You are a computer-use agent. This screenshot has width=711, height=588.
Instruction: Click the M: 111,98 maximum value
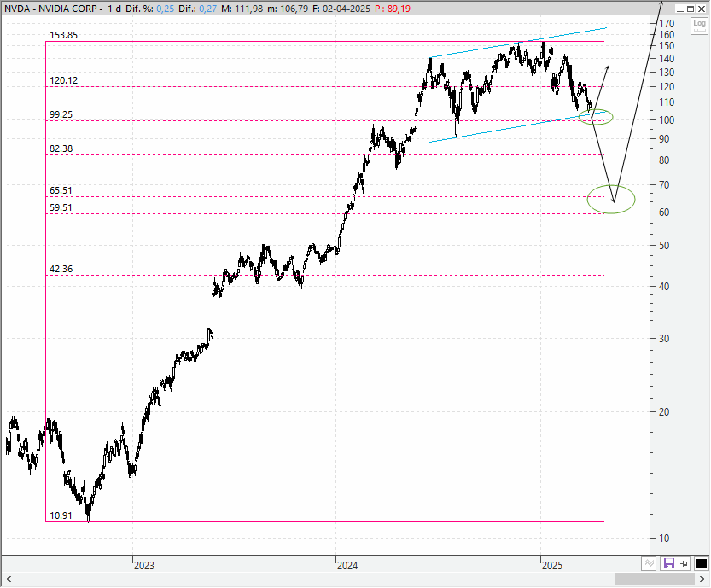point(242,9)
